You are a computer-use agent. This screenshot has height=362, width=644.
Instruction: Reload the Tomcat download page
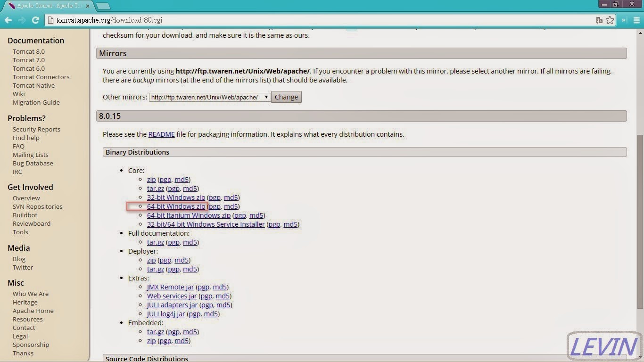[x=35, y=20]
